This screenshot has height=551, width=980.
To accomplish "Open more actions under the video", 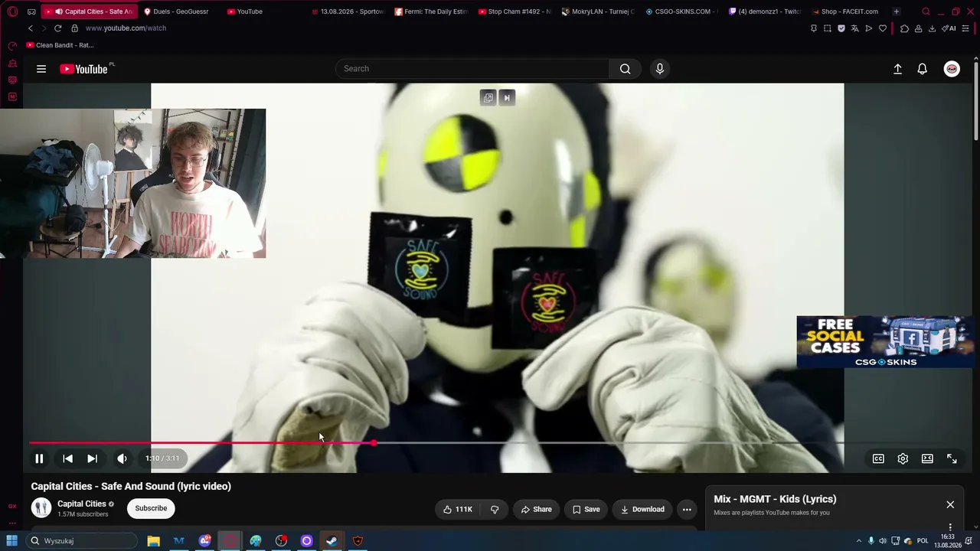I will click(x=687, y=509).
